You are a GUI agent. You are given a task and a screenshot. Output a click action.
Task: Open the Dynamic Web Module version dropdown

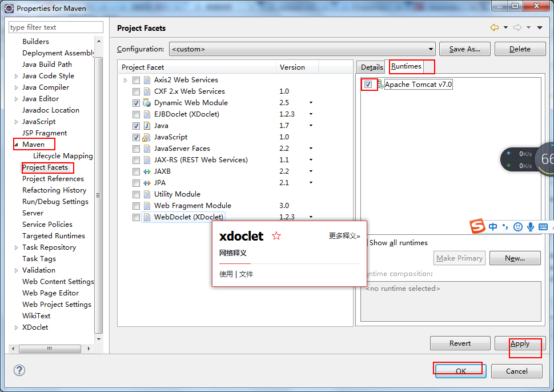(x=311, y=103)
